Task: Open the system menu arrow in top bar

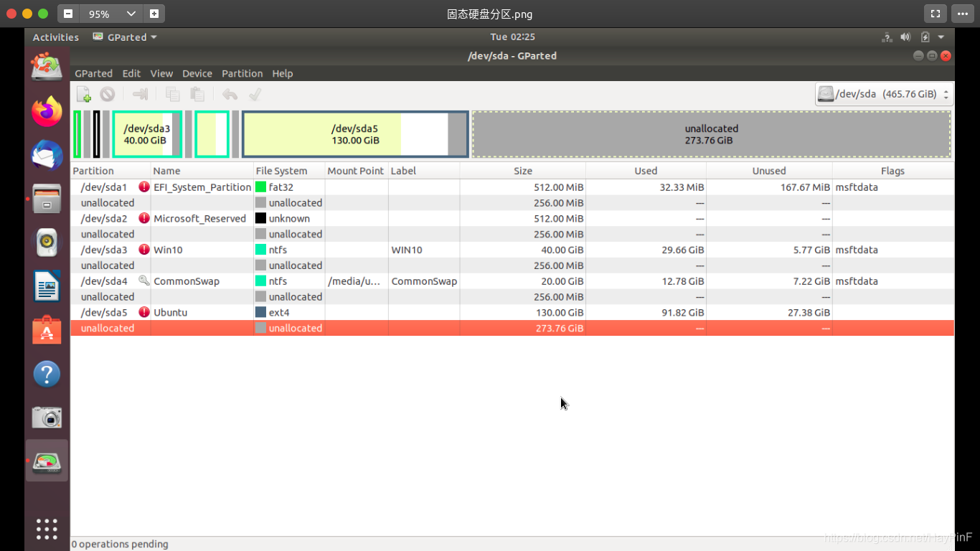Action: click(941, 37)
